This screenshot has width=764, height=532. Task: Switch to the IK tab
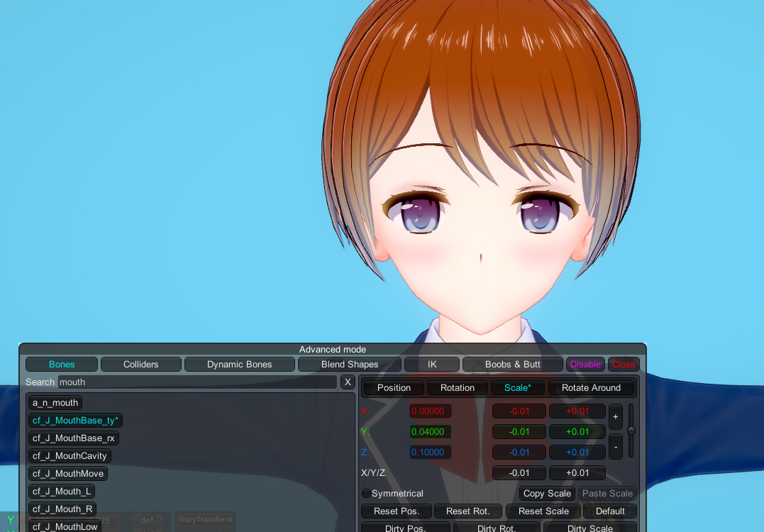click(x=432, y=365)
